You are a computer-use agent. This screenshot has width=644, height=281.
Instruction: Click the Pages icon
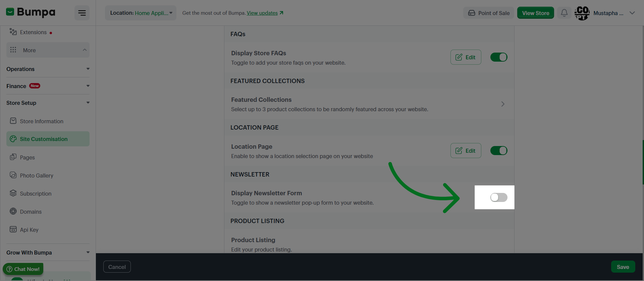pos(13,157)
